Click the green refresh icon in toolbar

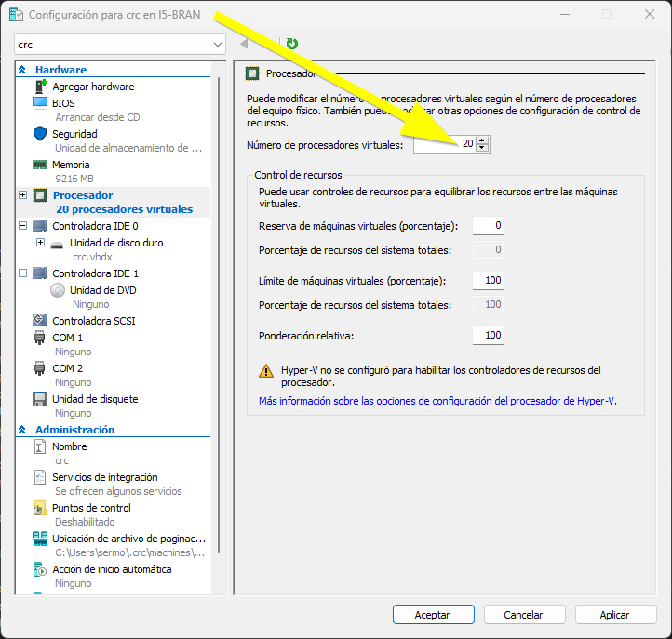coord(292,44)
